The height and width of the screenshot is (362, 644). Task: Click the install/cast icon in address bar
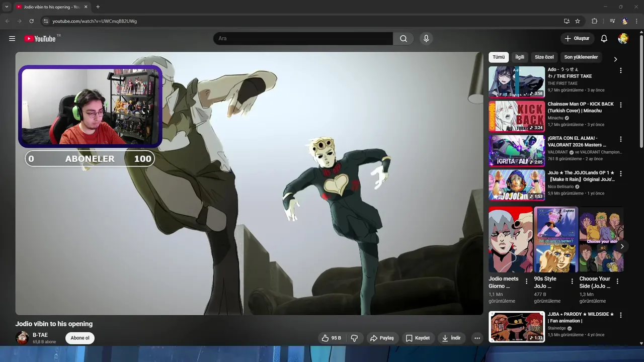pos(567,21)
